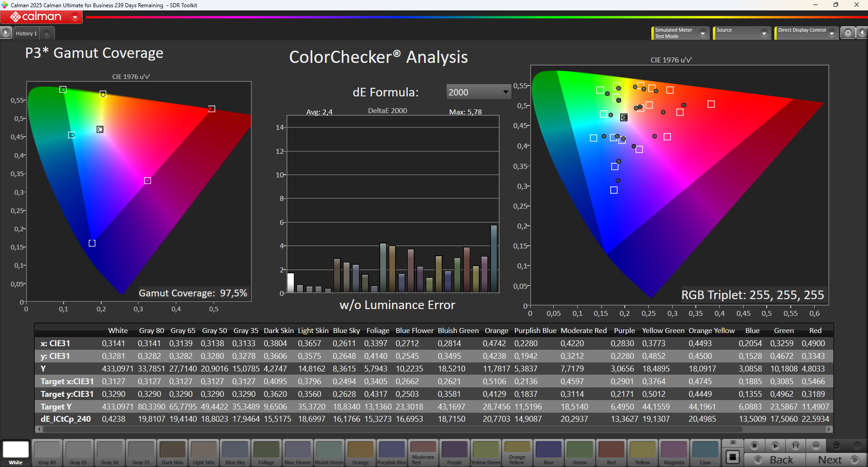Open Simulated Meter Test Mode dropdown

[680, 33]
